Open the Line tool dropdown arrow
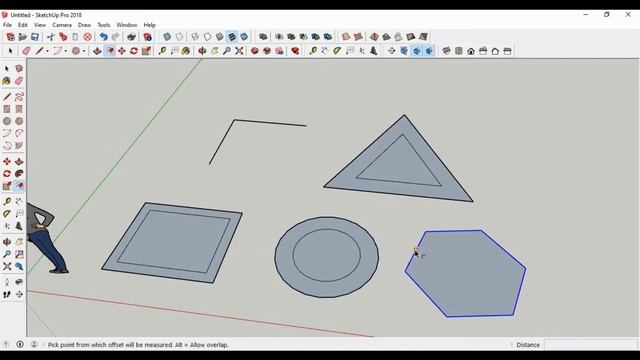Screen dimensions: 640x360 (x=47, y=51)
